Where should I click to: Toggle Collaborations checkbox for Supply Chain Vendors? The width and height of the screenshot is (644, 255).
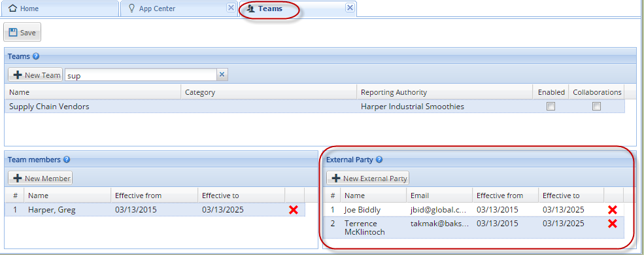[x=597, y=107]
